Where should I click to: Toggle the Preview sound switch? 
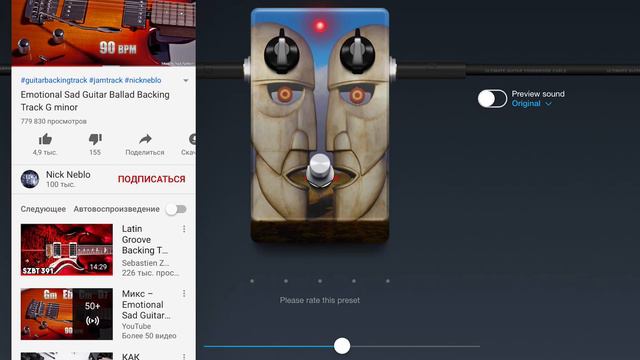click(x=492, y=99)
